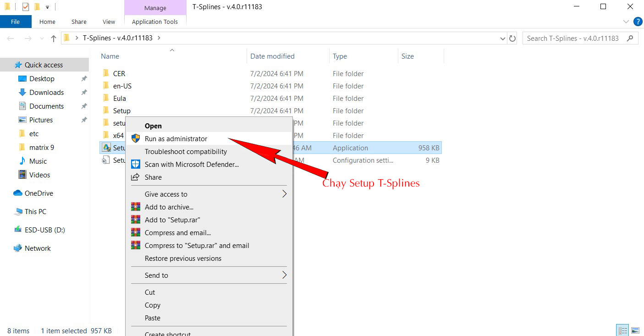The image size is (644, 336).
Task: Expand the ribbon with the chevron
Action: (x=627, y=22)
